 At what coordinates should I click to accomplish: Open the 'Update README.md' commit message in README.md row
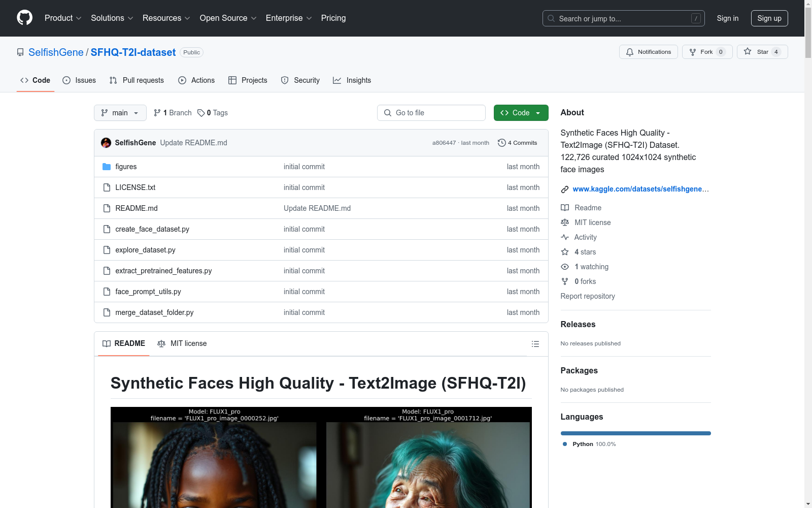click(x=317, y=208)
